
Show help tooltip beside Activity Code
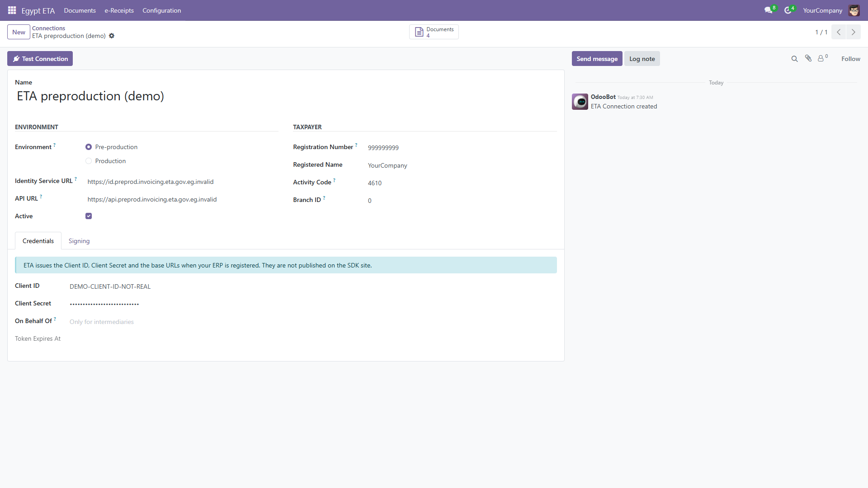tap(335, 180)
